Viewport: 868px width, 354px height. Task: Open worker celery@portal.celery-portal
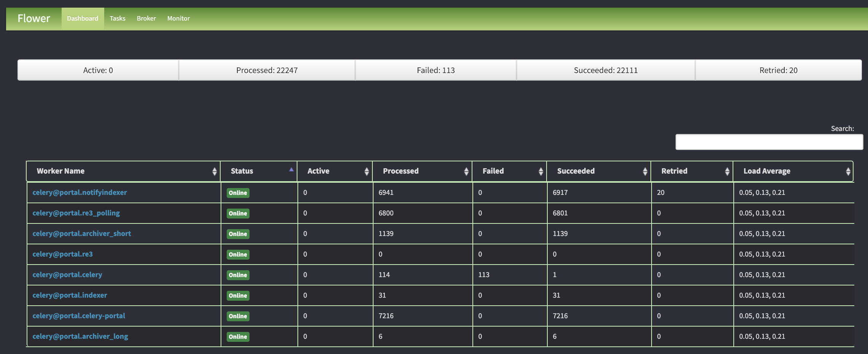(79, 316)
